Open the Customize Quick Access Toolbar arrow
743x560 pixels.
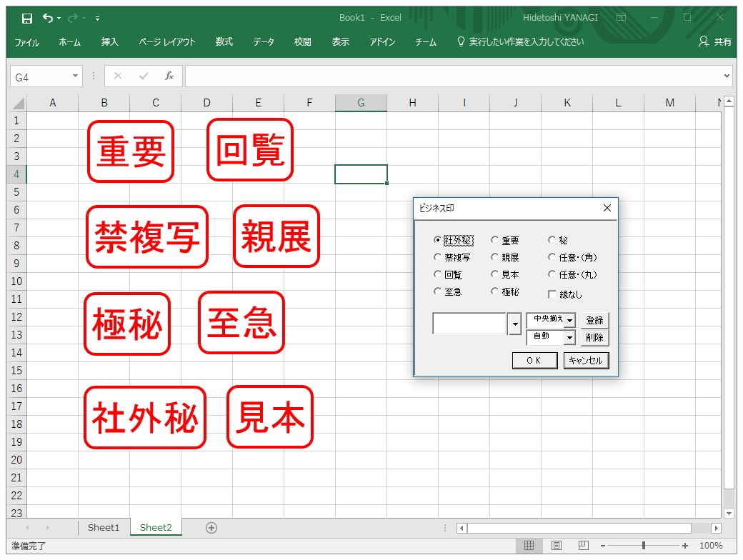tap(97, 19)
